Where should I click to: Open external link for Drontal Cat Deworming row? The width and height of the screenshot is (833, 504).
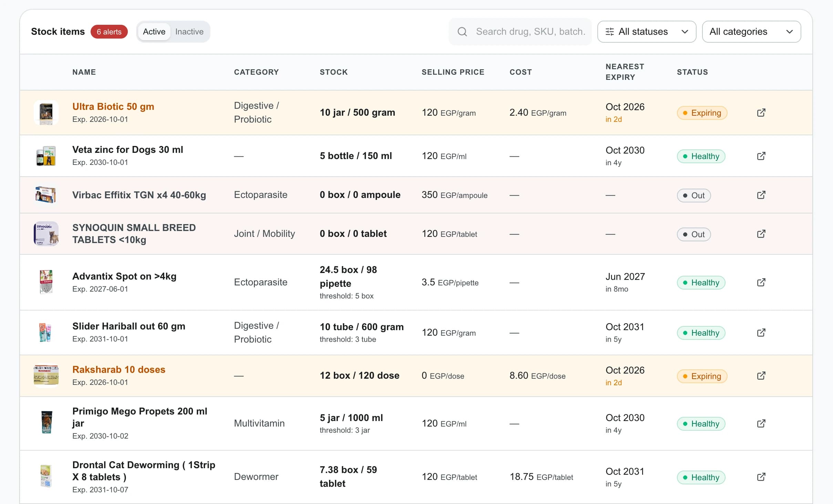point(761,477)
